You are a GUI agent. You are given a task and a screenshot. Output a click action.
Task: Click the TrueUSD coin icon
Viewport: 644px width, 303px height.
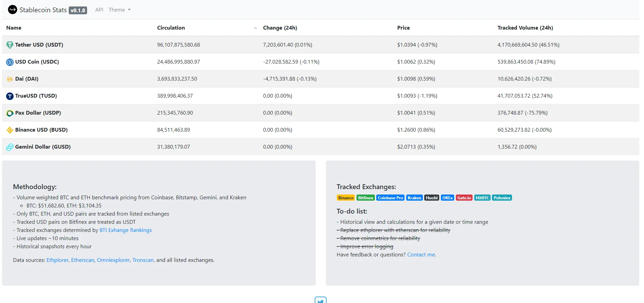10,96
